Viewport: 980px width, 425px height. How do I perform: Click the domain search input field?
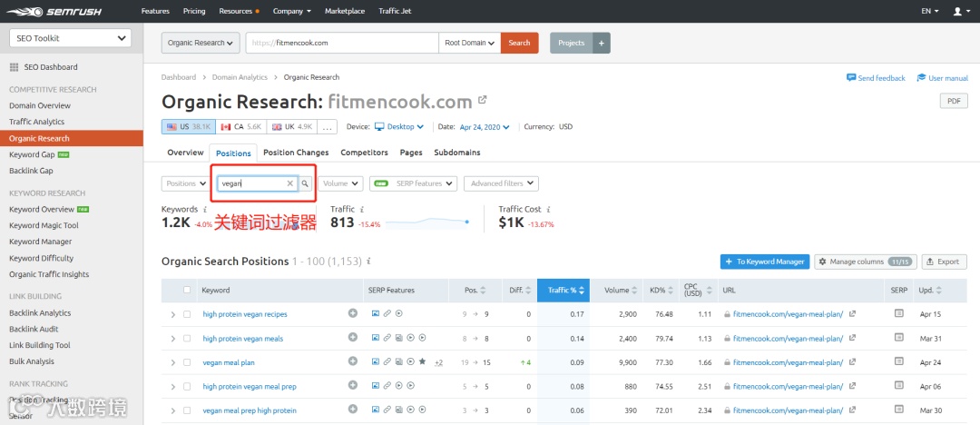point(342,43)
